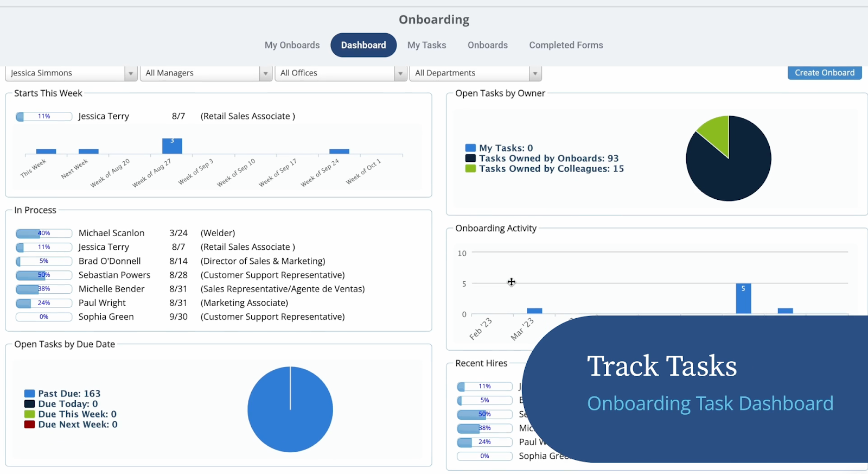Screen dimensions: 868x474
Task: Click Michelle Bender's 38% progress bar in In Process
Action: (x=44, y=289)
